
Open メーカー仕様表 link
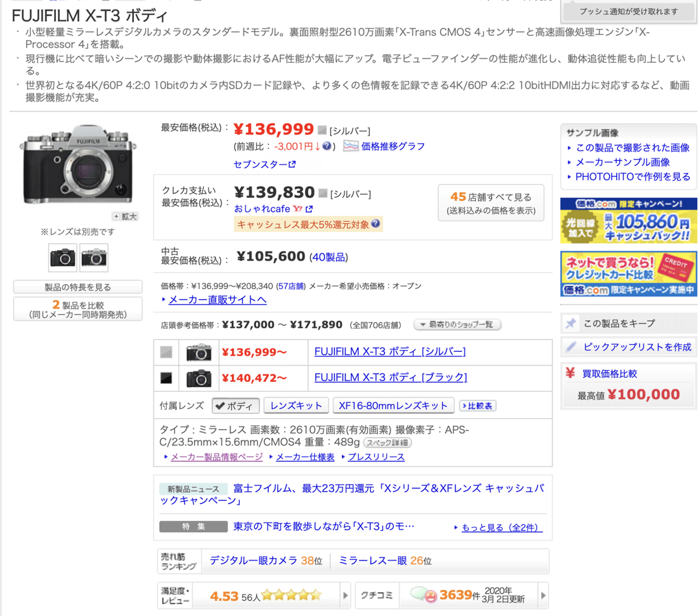(x=305, y=457)
